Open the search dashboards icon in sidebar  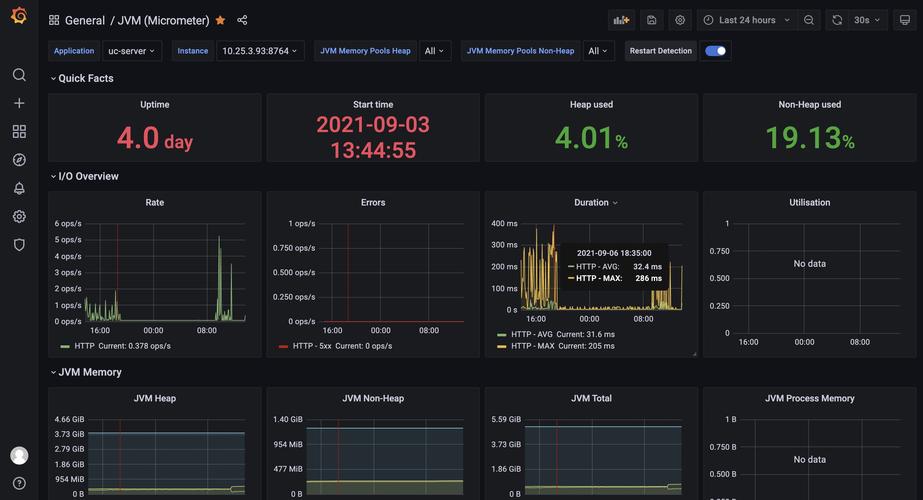[19, 75]
